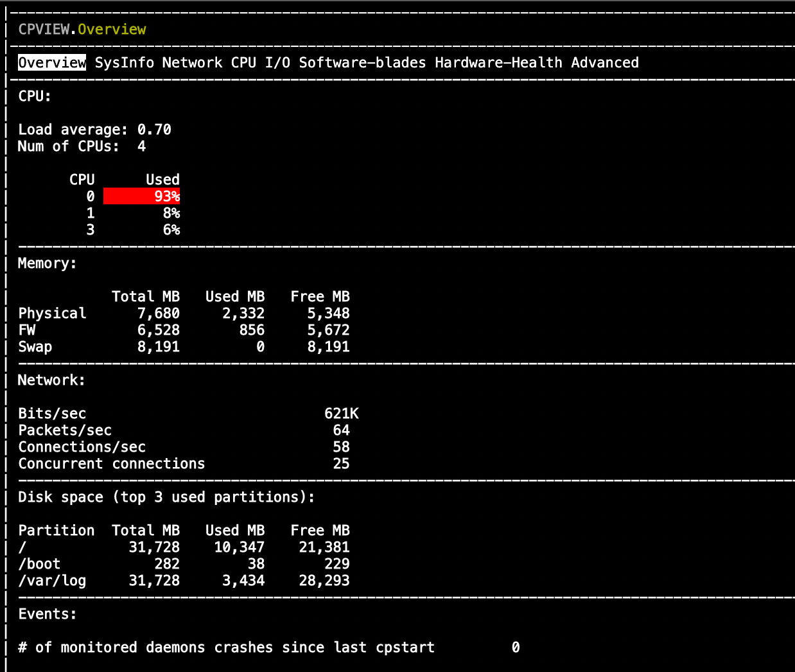This screenshot has height=672, width=795.
Task: Click the Events: section heading
Action: (48, 614)
